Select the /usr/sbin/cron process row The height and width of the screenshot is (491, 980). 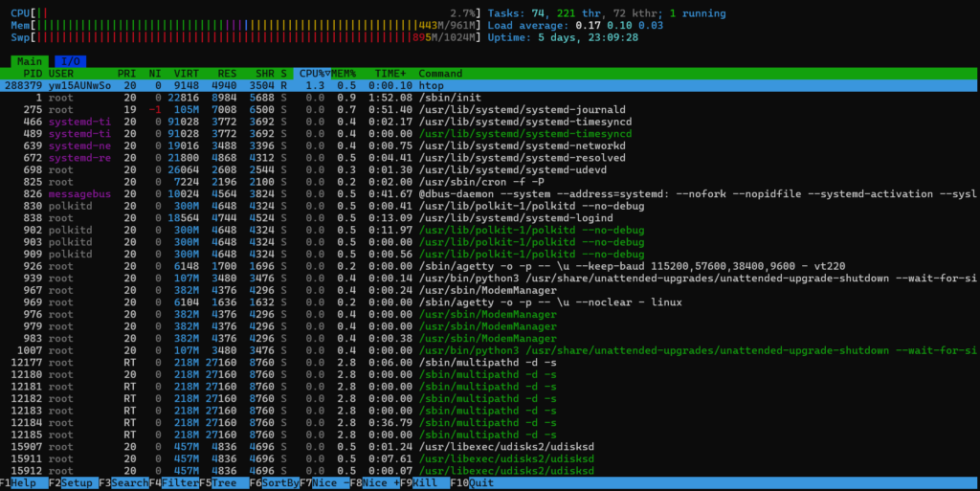[x=490, y=182]
